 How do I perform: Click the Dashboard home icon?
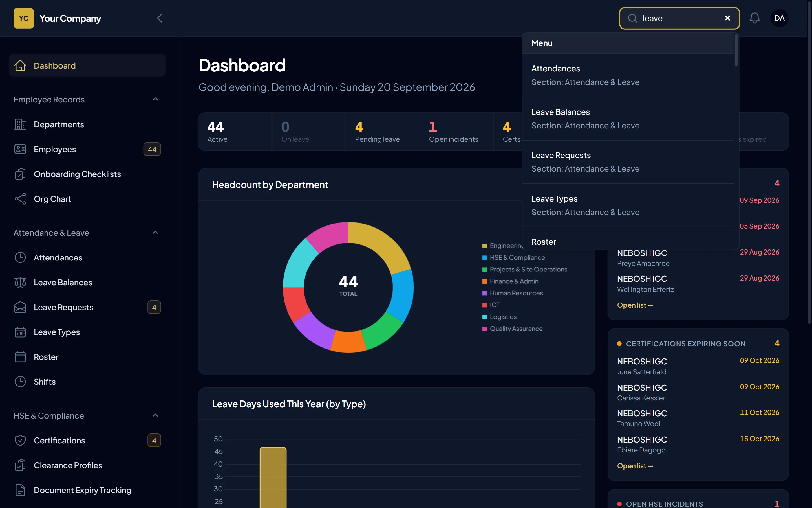[x=20, y=65]
